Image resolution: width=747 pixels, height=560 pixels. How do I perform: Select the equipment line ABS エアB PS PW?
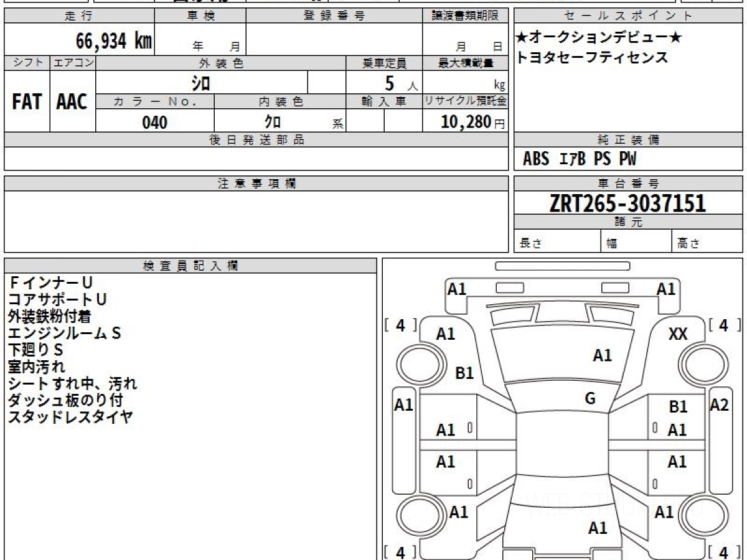[580, 159]
